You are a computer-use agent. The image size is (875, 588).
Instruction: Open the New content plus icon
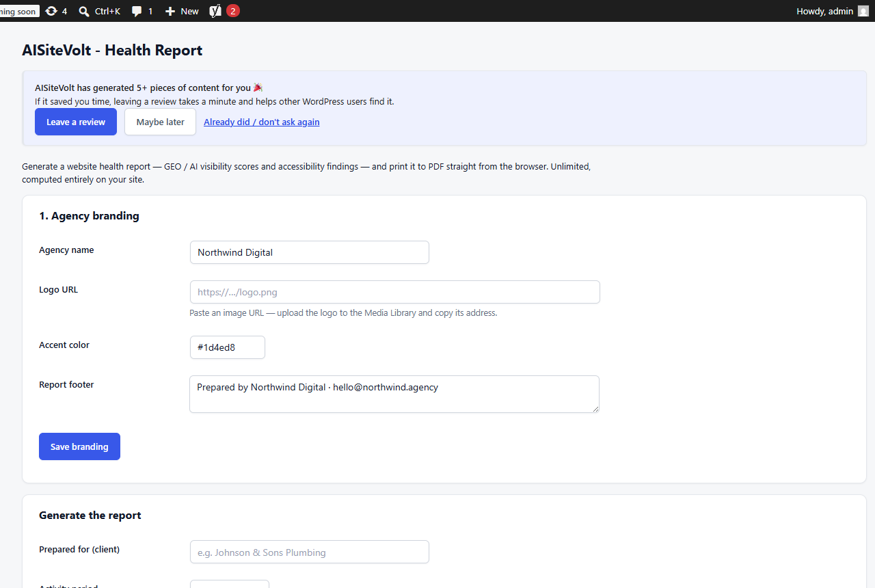coord(170,11)
